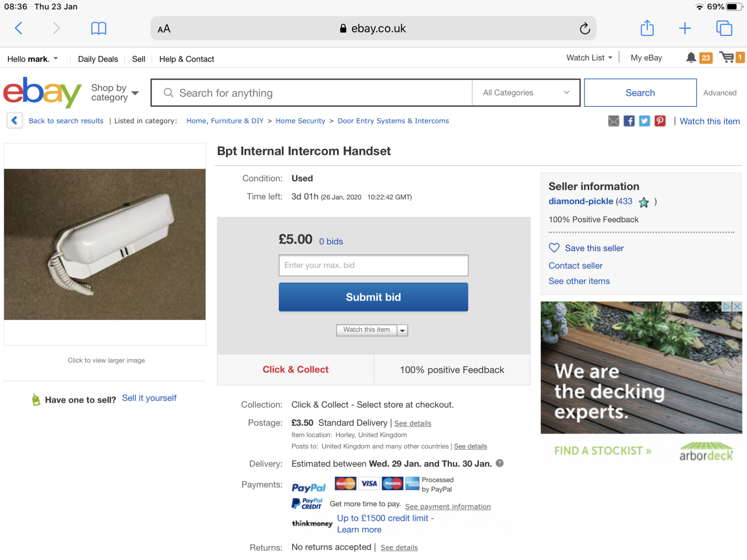Reload the ebay.co.uk page
747x560 pixels.
(585, 28)
